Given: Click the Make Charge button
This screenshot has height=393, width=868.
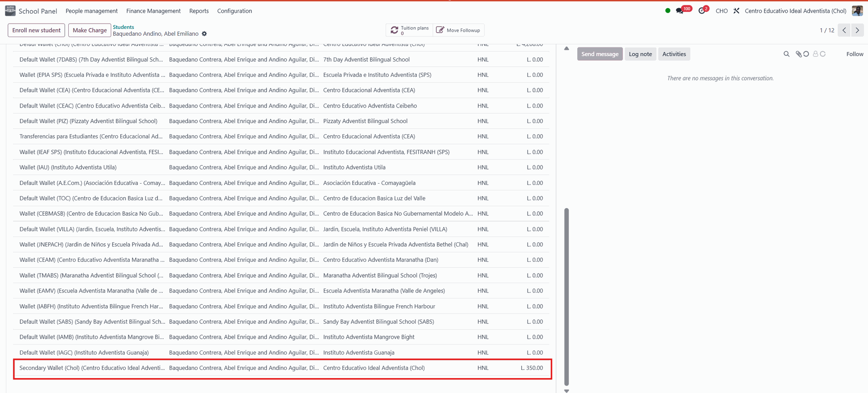Looking at the screenshot, I should point(90,30).
